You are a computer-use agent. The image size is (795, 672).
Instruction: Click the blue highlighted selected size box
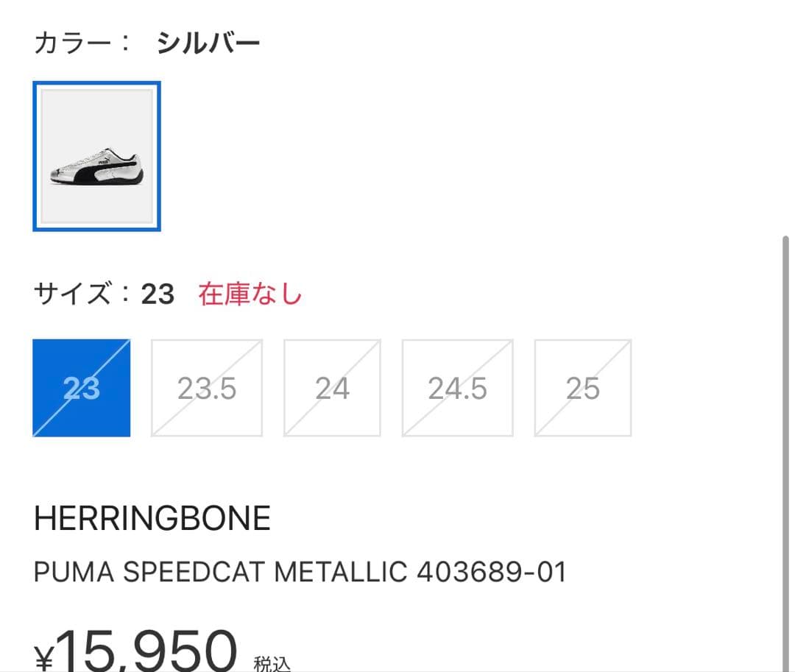pos(81,386)
